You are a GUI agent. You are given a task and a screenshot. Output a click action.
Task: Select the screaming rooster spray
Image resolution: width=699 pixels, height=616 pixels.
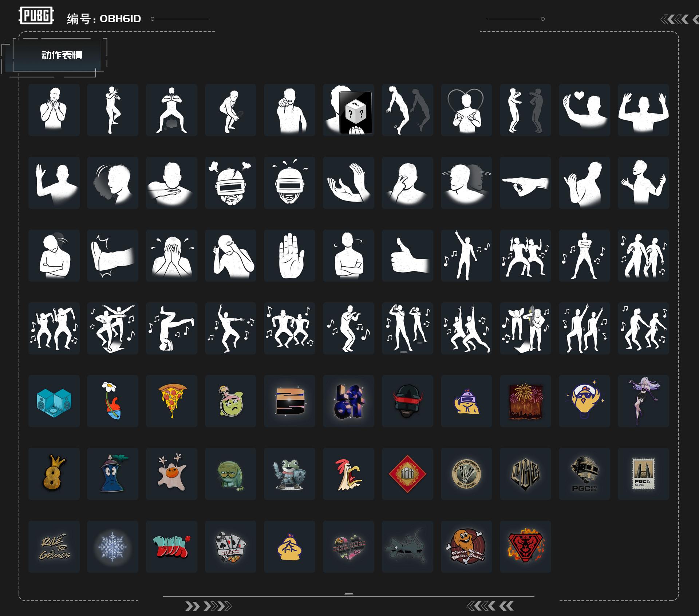348,474
